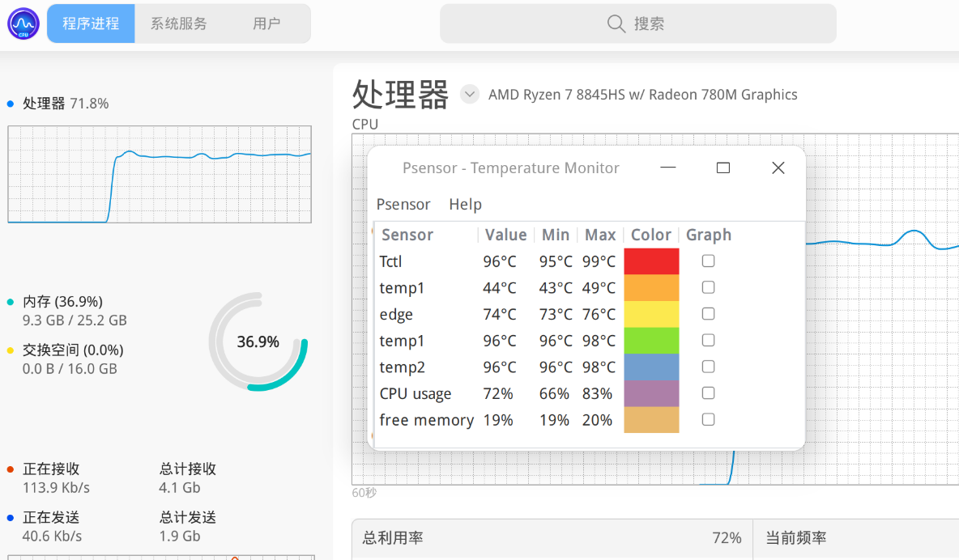This screenshot has height=560, width=959.
Task: Click the Value column header
Action: point(505,235)
